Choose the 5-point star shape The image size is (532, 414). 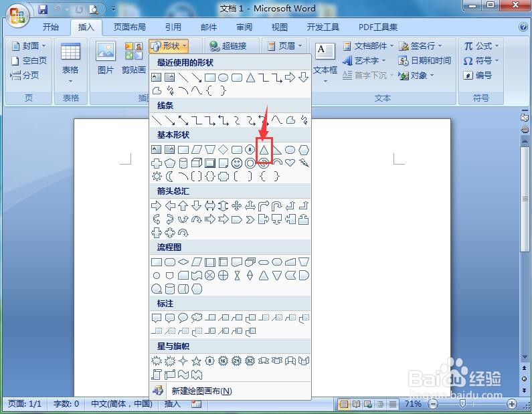coord(197,360)
